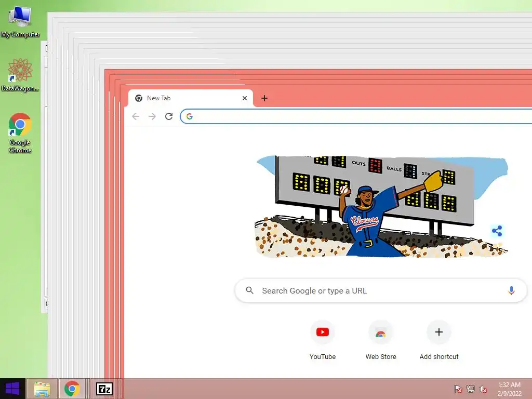Viewport: 532px width, 399px height.
Task: Start voice search with the microphone icon
Action: point(511,291)
